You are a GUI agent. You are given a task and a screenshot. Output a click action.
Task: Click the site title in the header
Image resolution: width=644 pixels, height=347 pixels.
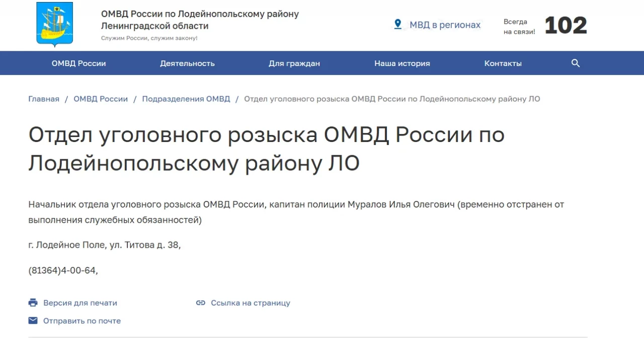click(199, 20)
